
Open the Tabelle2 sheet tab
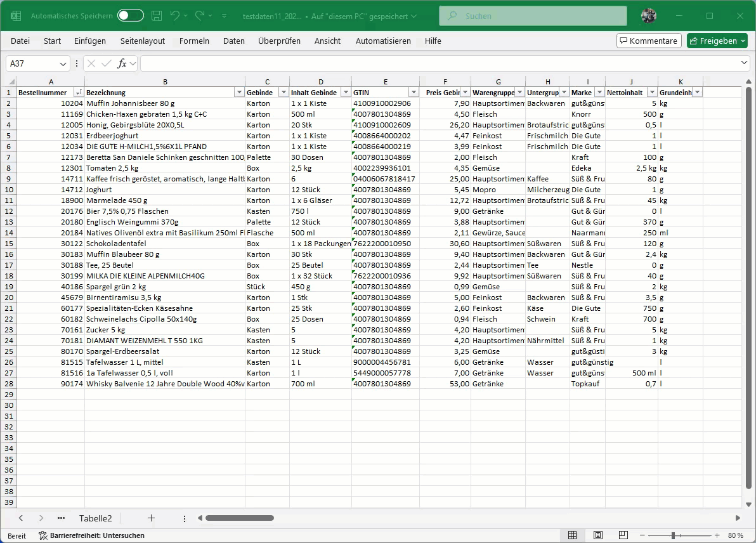[95, 518]
